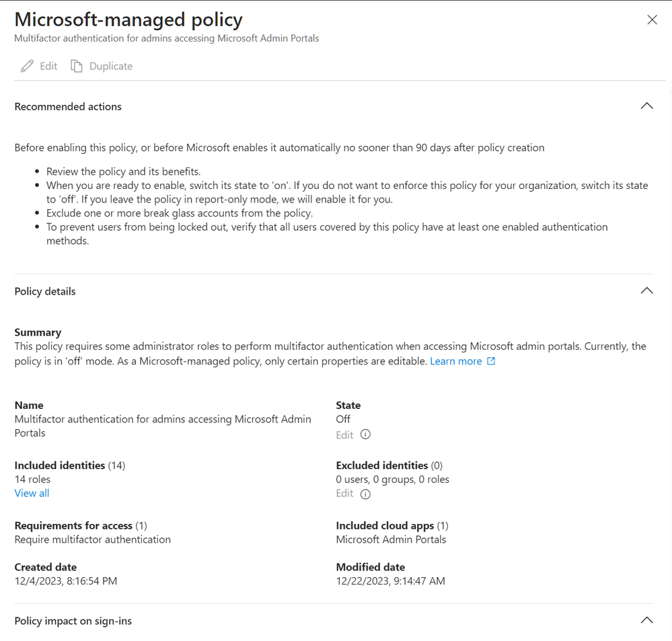Click the 'When you are ready to enable' bullet
The height and width of the screenshot is (641, 672).
(347, 192)
